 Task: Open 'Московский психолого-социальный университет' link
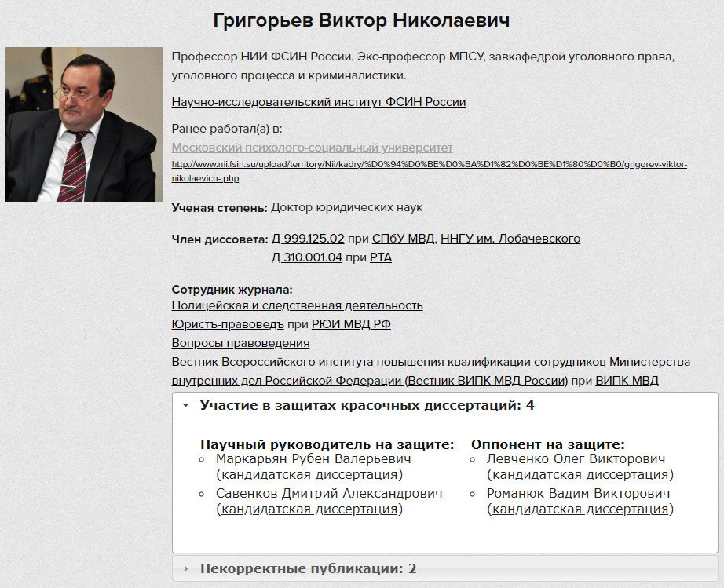tap(312, 148)
